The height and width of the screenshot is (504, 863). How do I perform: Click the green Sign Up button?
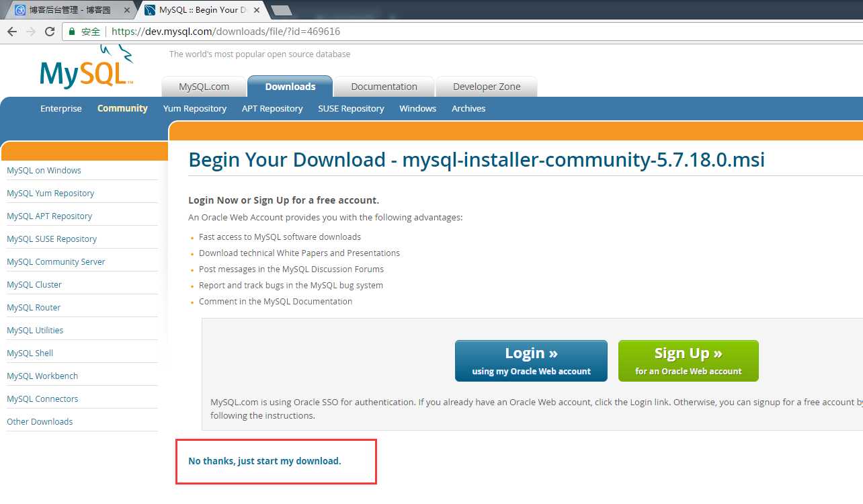coord(688,361)
